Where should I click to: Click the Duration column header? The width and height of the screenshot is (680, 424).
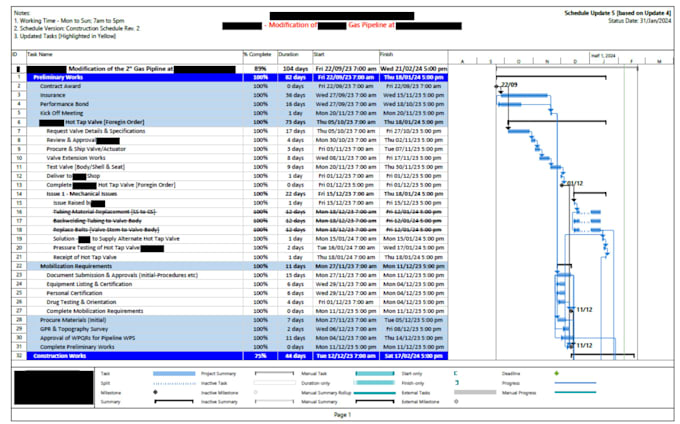coord(289,55)
